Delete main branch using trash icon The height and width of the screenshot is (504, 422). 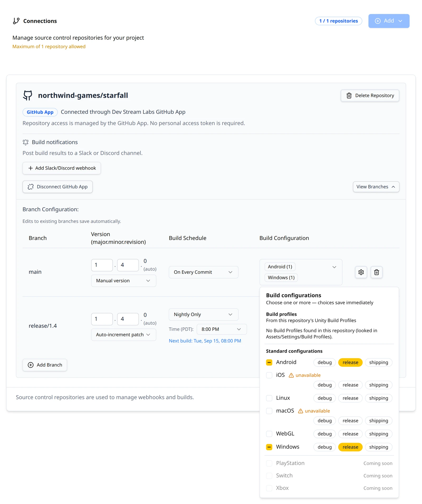pyautogui.click(x=376, y=272)
